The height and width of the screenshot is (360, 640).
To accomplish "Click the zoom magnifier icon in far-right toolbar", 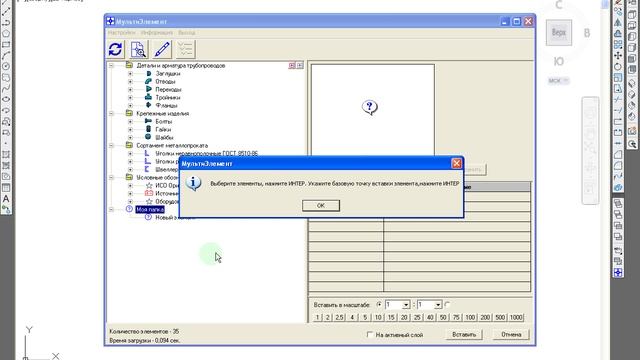I will (632, 144).
